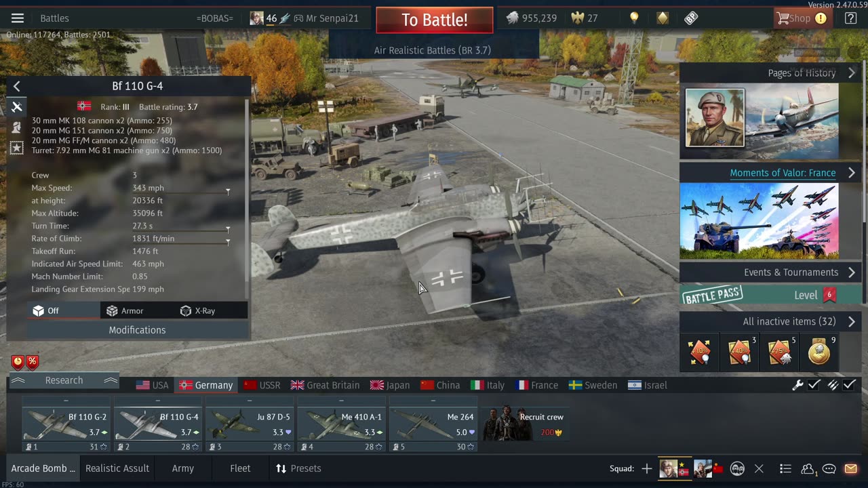The height and width of the screenshot is (488, 868).
Task: Open the Battles menu
Action: (x=54, y=18)
